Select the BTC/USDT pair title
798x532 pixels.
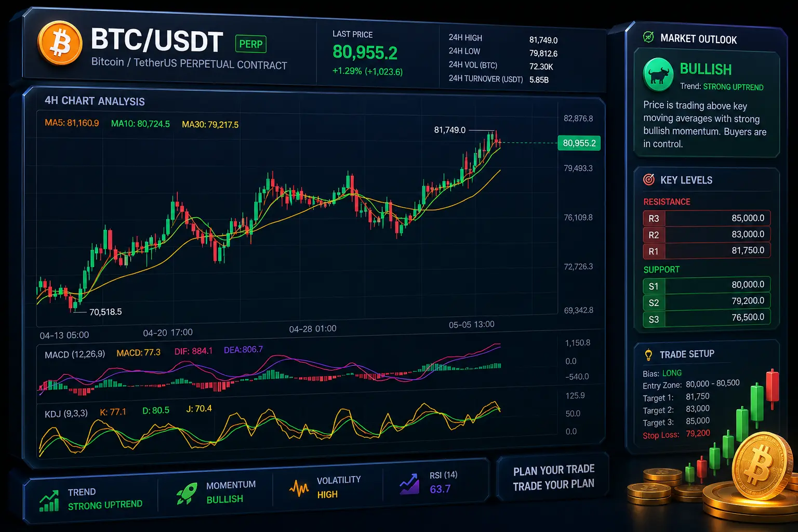157,41
